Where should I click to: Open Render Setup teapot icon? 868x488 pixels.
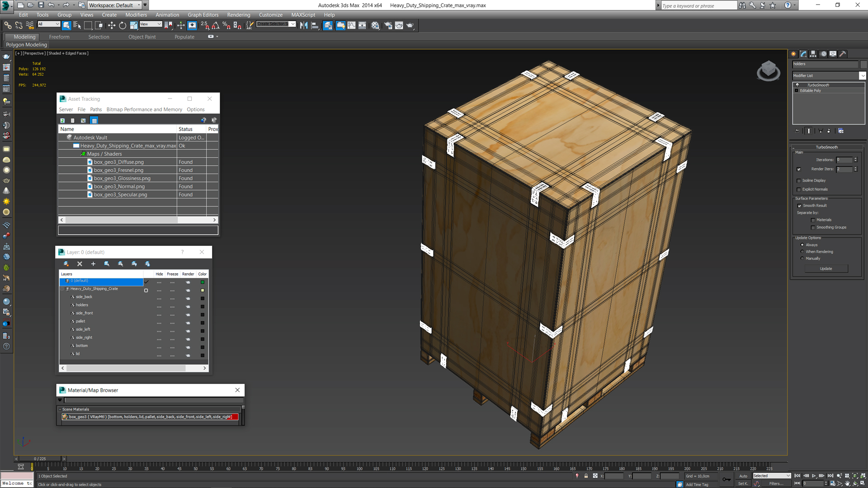click(388, 25)
